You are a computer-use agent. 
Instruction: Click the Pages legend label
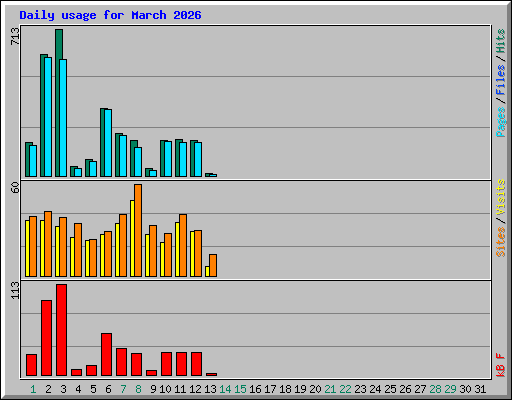(500, 122)
